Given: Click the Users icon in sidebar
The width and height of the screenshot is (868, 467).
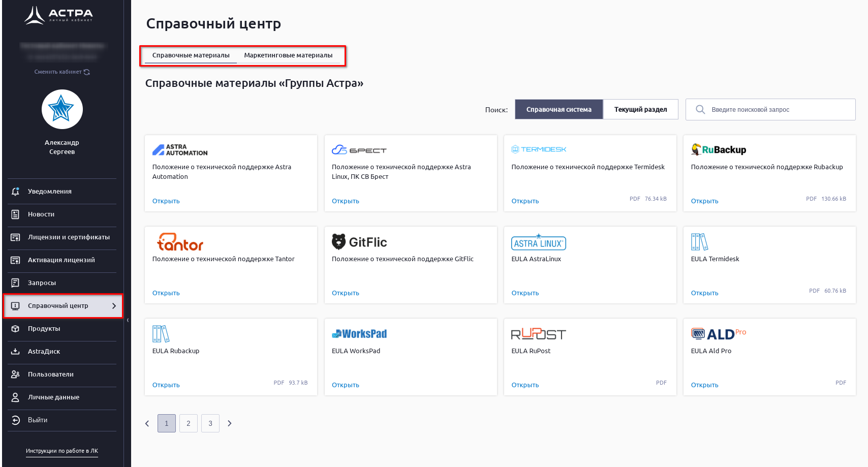Looking at the screenshot, I should [15, 375].
